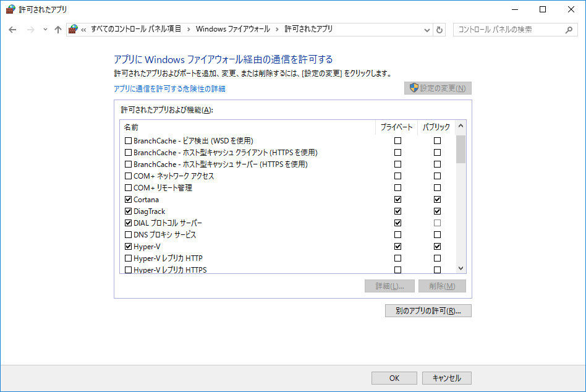This screenshot has height=392, width=586.
Task: Toggle the Hyper-V name checkbox
Action: tap(128, 247)
